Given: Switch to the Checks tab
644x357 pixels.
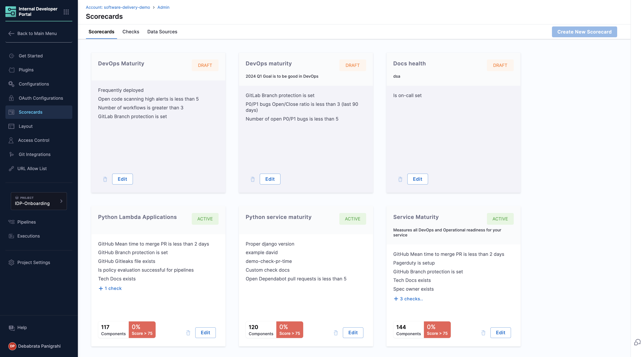Looking at the screenshot, I should pyautogui.click(x=130, y=32).
